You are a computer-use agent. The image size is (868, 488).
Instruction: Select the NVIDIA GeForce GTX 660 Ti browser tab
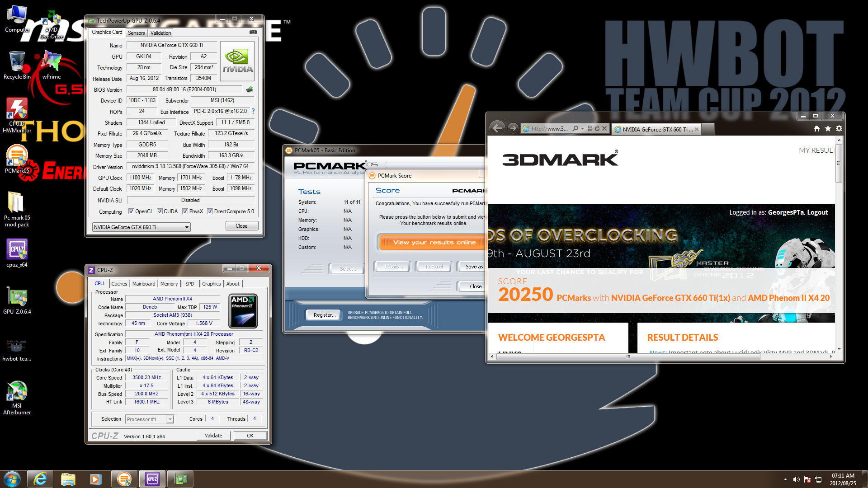pyautogui.click(x=656, y=129)
